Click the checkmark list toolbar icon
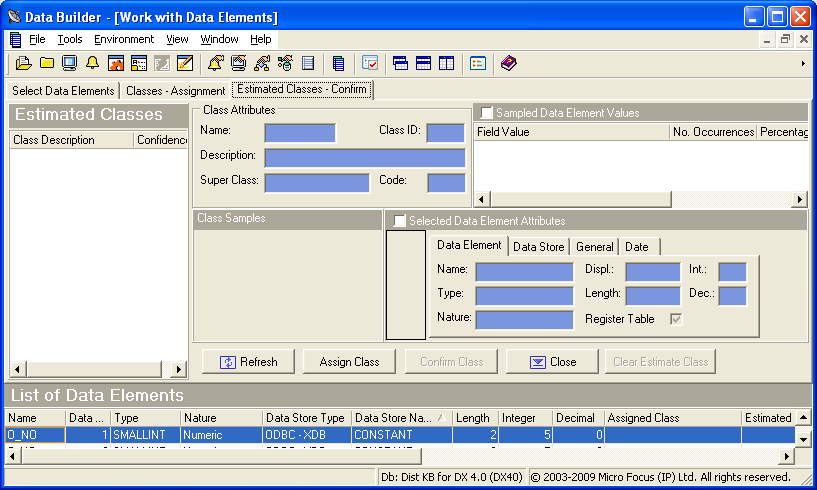 (369, 63)
